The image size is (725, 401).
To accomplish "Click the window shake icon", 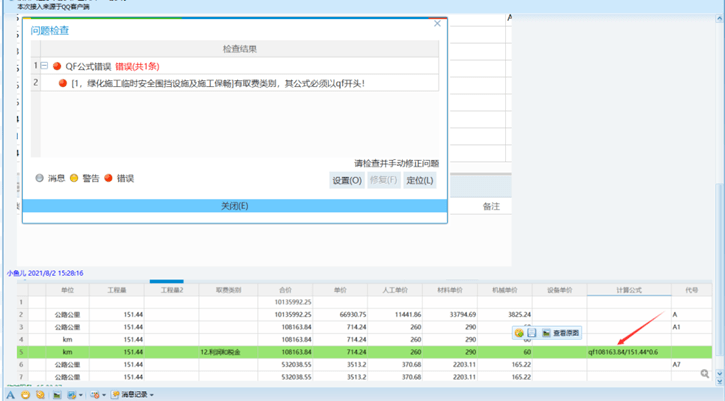I will pyautogui.click(x=95, y=395).
